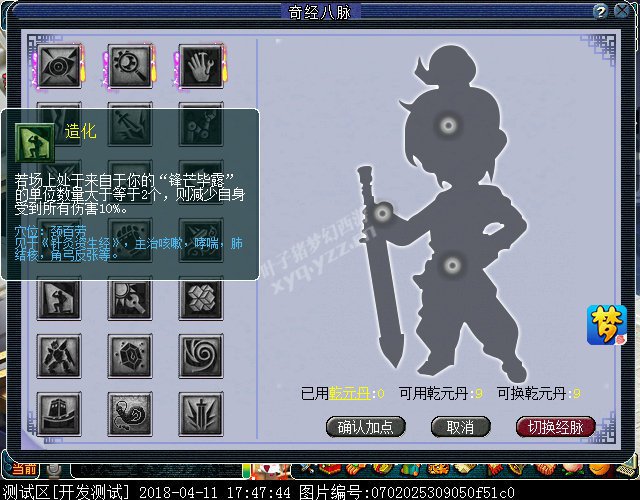Screen dimensions: 640x500
Task: Select the magnifier-and-gear skill icon
Action: (x=130, y=66)
